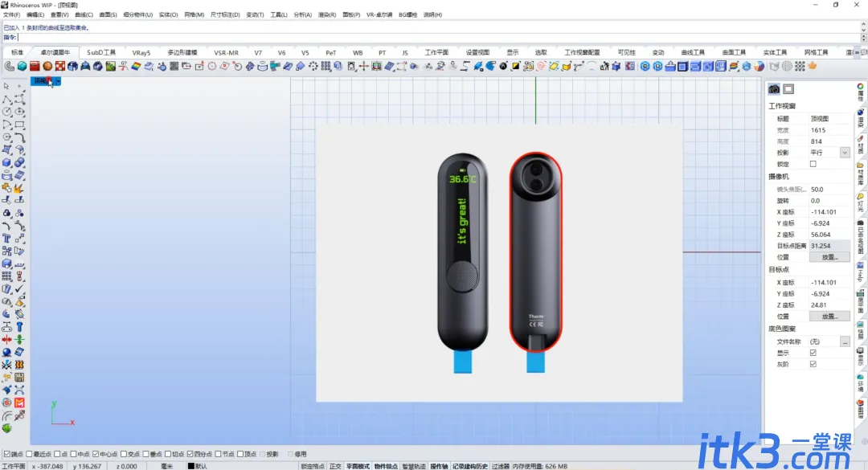
Task: Open the 文件(F) menu
Action: click(x=11, y=15)
